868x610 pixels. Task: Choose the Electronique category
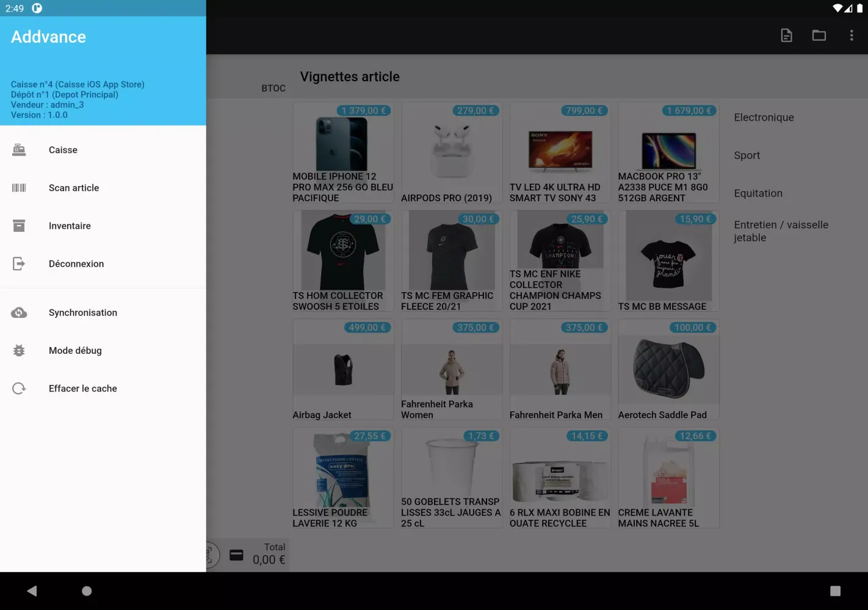764,118
